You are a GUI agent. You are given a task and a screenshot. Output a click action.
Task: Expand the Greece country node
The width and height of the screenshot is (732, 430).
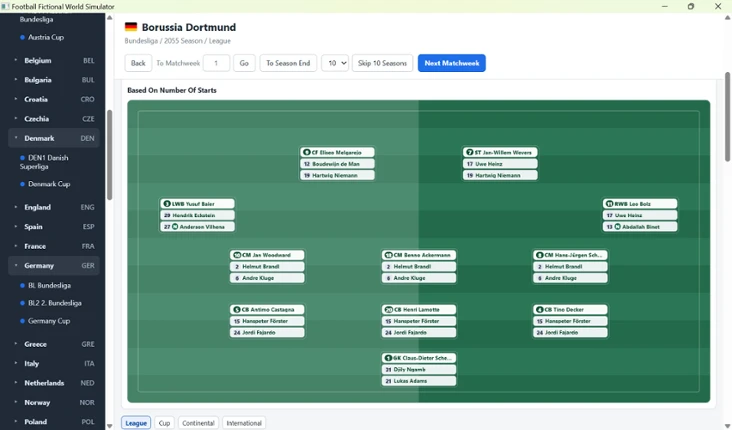[15, 344]
